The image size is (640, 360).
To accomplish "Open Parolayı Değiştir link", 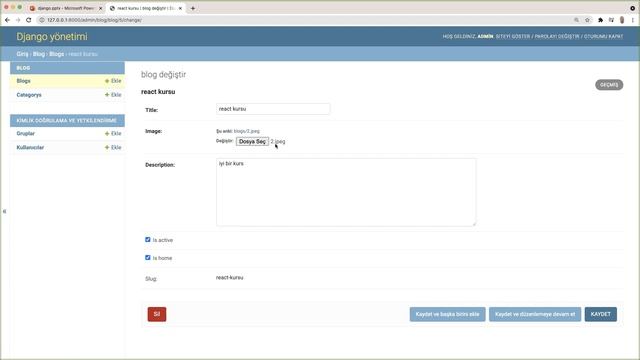I will pos(557,36).
